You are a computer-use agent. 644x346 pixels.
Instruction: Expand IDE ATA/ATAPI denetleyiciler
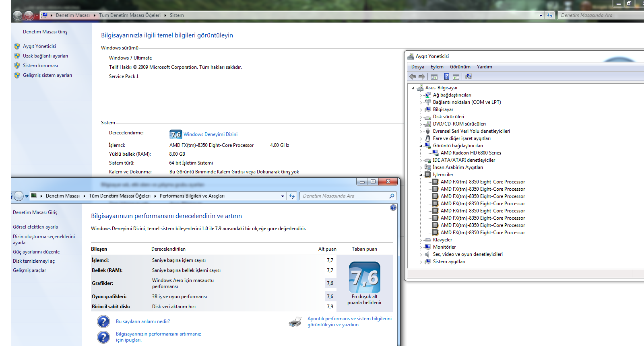(421, 161)
